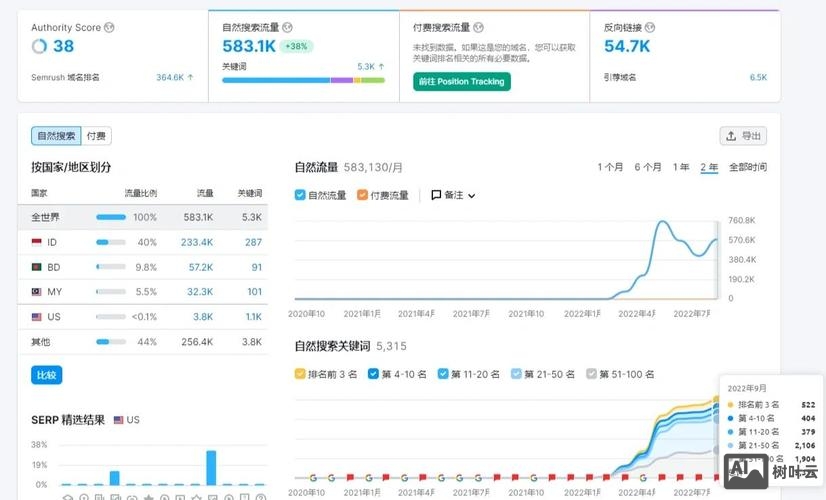
Task: Click the green segment of the keyword distribution bar
Action: (373, 80)
